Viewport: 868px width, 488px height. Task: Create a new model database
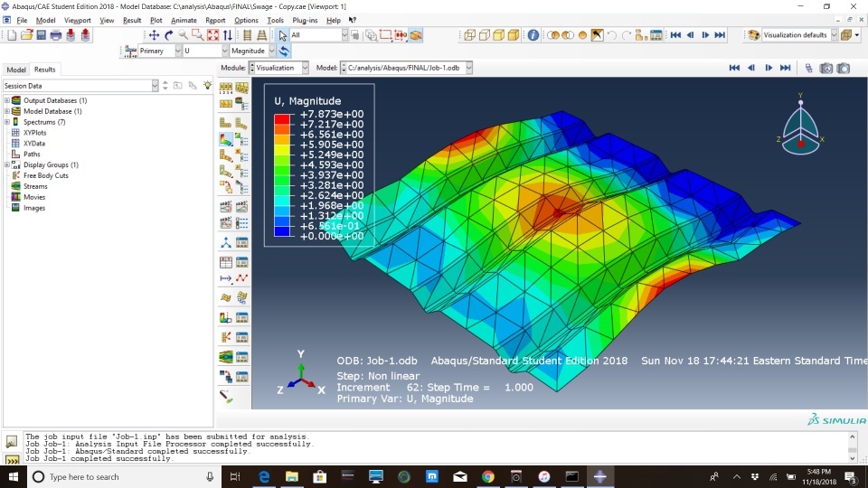click(12, 35)
